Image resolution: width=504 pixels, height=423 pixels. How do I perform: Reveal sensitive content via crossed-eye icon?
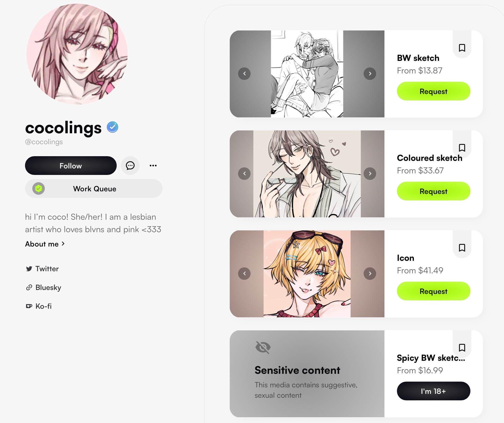(263, 347)
